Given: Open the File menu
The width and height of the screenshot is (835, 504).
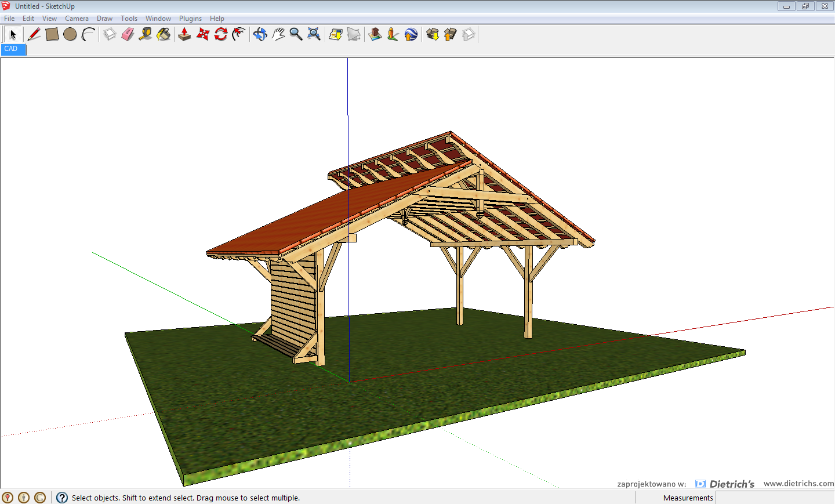Looking at the screenshot, I should click(x=9, y=19).
